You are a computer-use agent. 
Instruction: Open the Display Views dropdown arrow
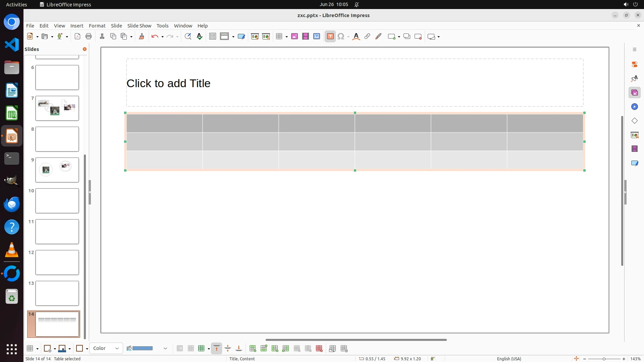pyautogui.click(x=233, y=37)
